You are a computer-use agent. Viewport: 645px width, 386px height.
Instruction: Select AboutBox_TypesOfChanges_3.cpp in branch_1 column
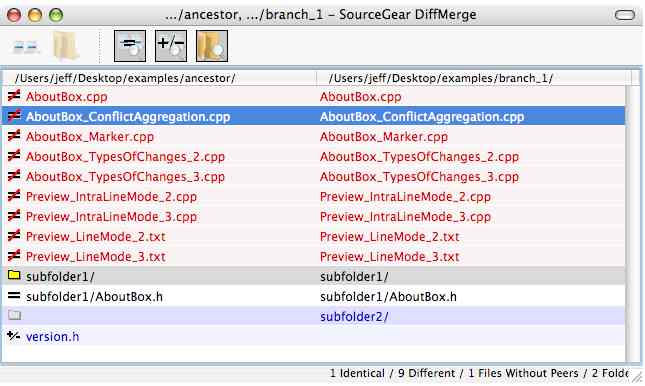(x=420, y=177)
